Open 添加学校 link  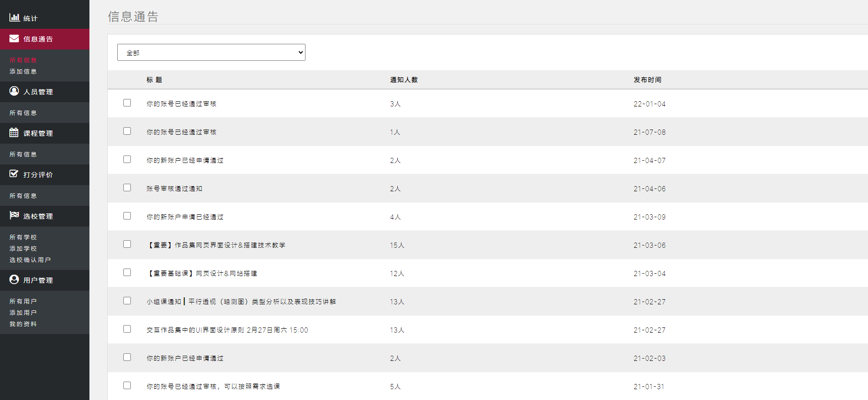[x=23, y=249]
